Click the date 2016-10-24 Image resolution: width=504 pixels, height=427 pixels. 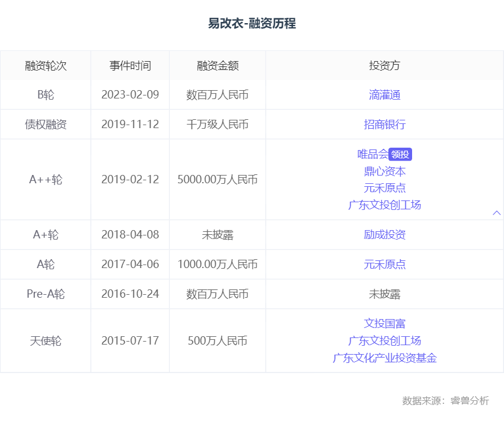click(130, 294)
